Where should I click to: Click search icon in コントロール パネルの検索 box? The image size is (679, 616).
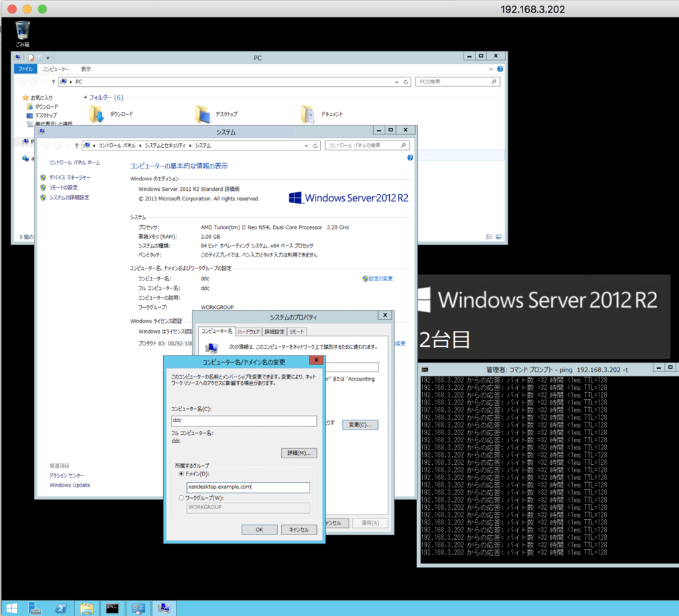pos(403,145)
